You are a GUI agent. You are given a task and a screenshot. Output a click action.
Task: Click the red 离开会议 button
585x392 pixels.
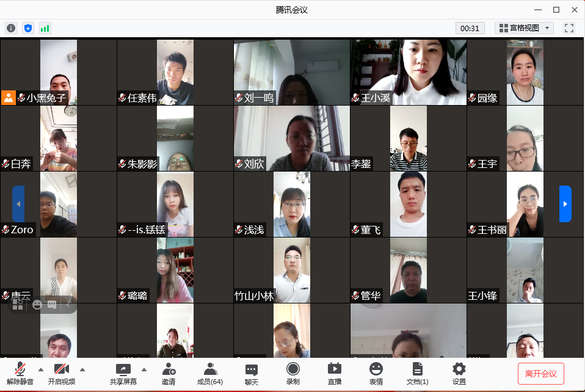pos(540,374)
